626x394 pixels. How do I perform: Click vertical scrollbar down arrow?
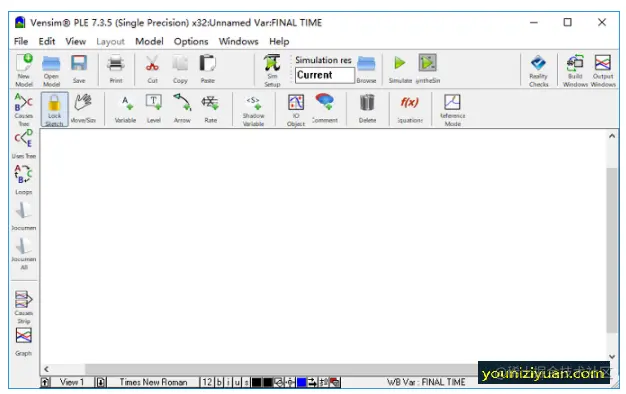point(612,356)
